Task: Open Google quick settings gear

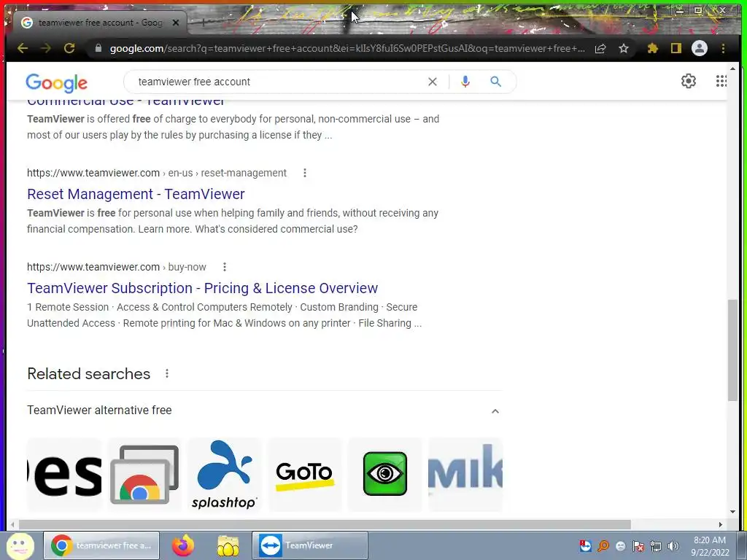Action: tap(689, 81)
